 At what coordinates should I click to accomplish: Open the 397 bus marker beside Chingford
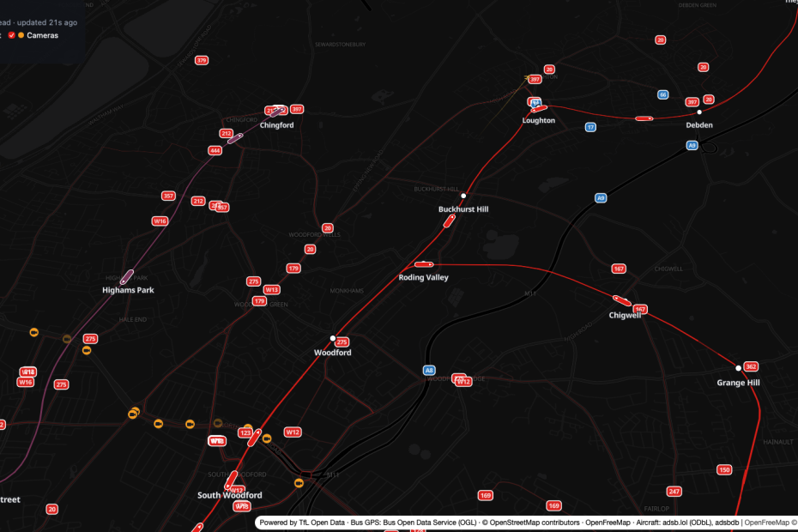tap(297, 109)
